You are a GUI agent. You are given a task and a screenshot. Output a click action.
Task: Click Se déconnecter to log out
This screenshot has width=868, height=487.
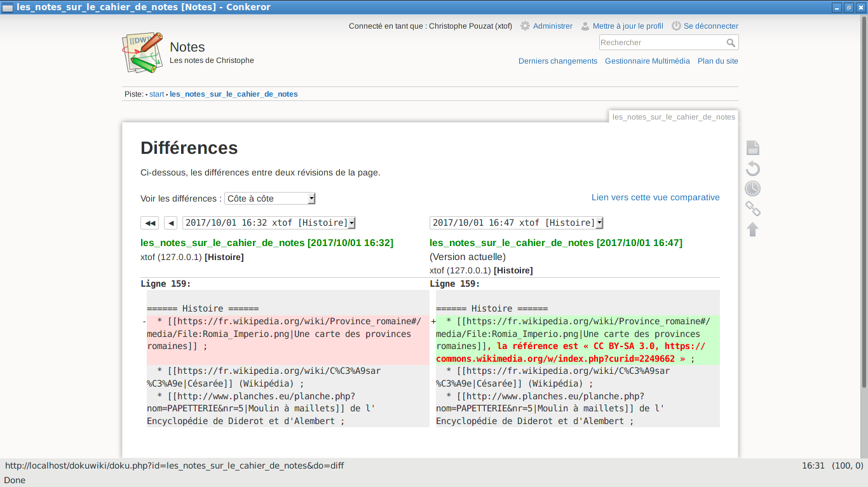[710, 26]
